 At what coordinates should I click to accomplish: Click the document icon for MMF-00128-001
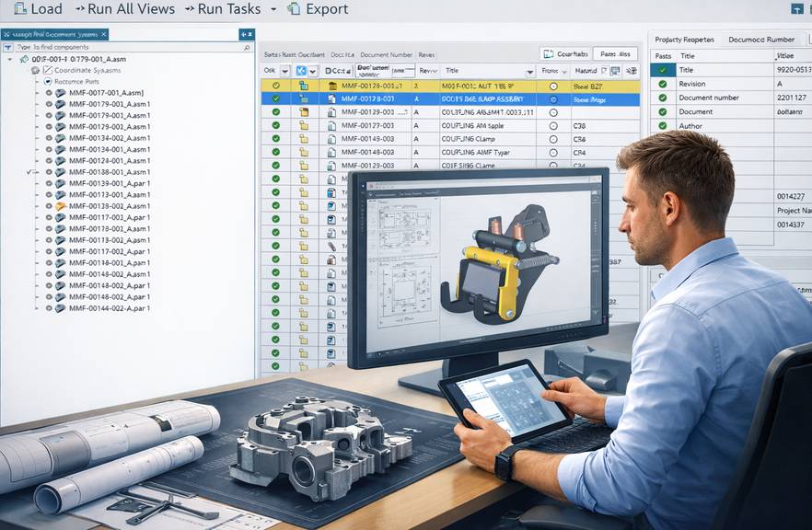[331, 99]
